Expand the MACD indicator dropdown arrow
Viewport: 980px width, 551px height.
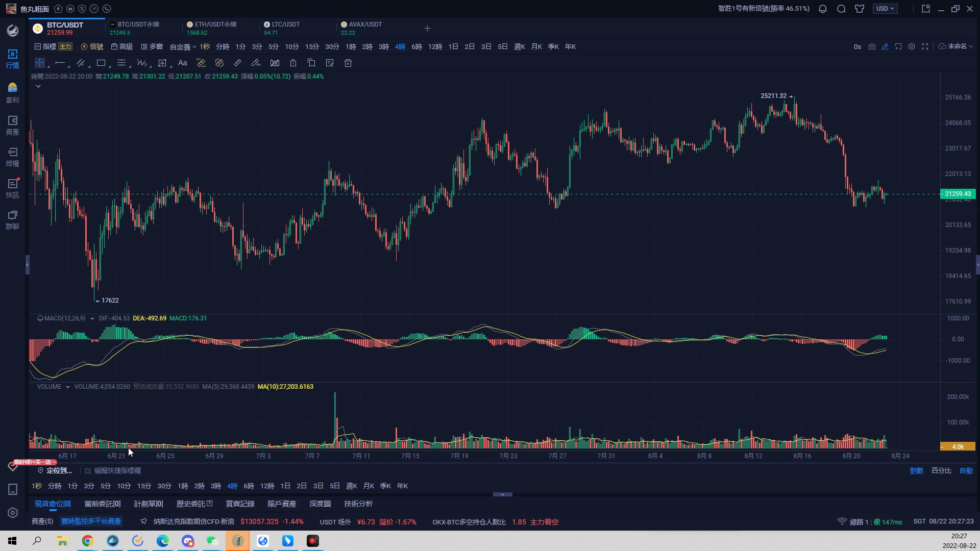click(x=92, y=318)
